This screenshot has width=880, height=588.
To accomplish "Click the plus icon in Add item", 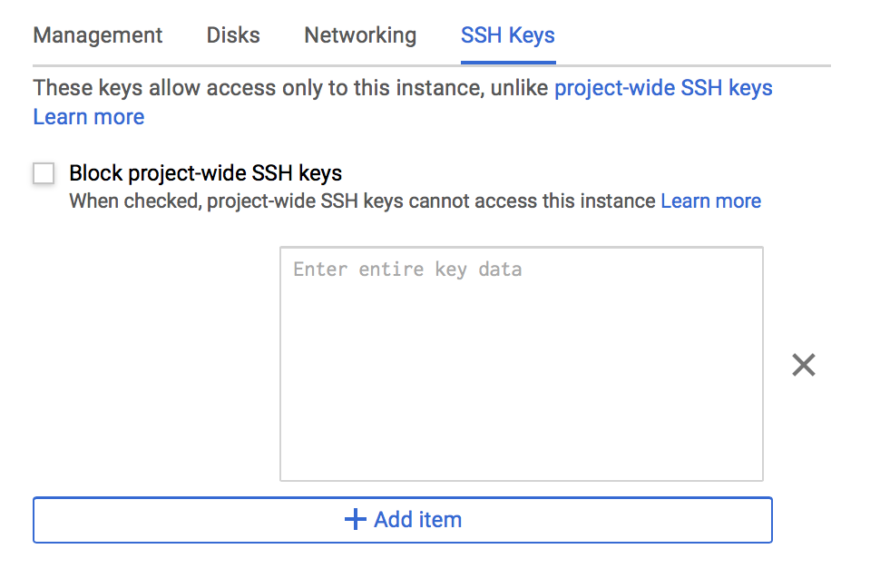I will [356, 520].
